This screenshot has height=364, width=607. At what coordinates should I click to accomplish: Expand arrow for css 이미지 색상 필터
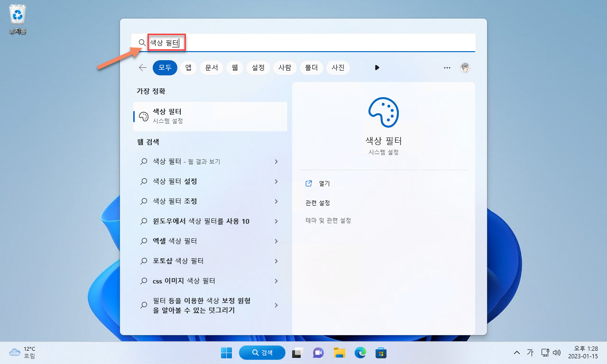coord(276,281)
